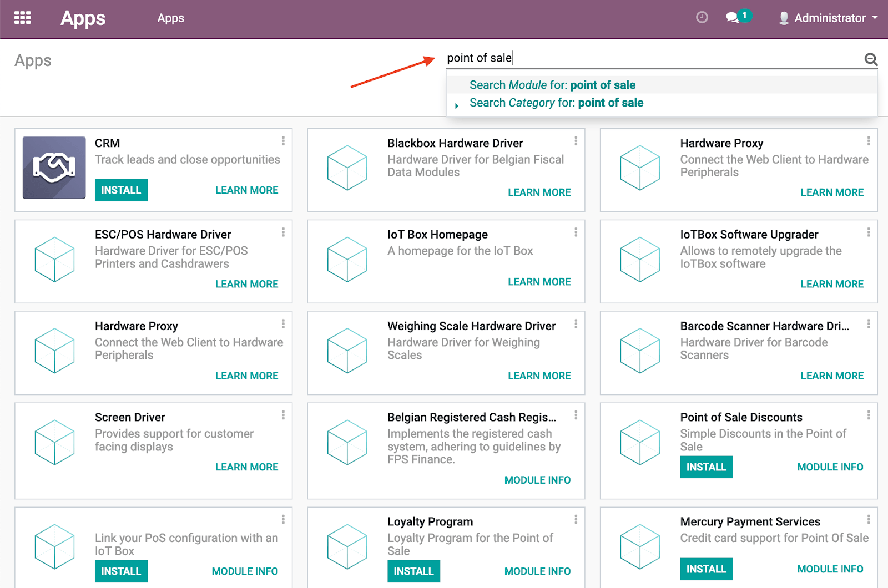Screen dimensions: 888x588
Task: Install the CRM app
Action: click(x=121, y=190)
